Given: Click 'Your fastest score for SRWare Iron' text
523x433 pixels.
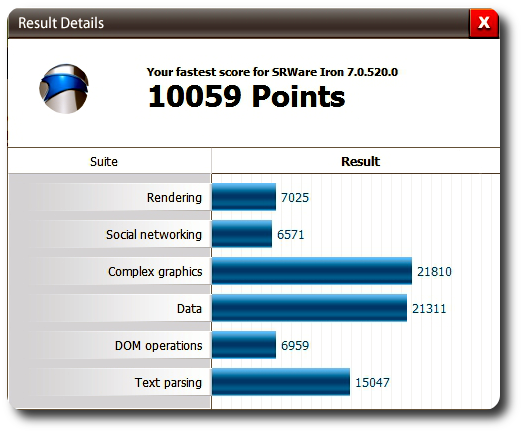Looking at the screenshot, I should point(272,72).
